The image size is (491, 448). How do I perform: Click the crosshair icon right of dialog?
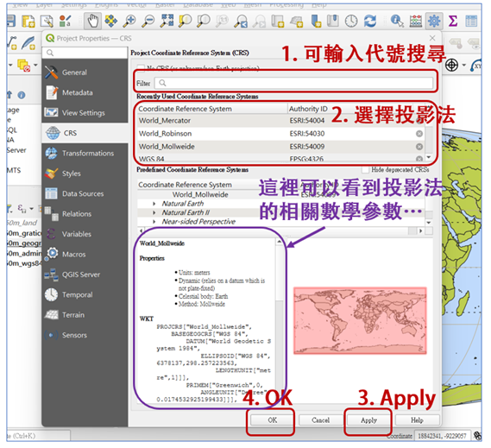(451, 66)
